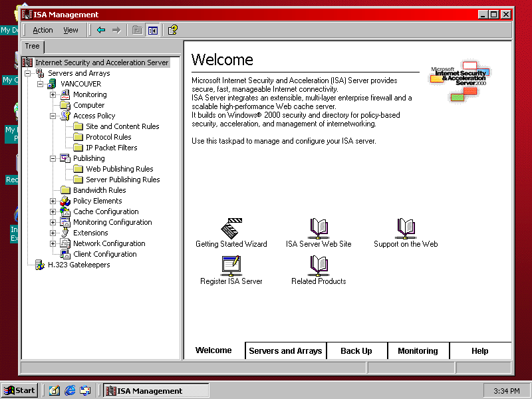Expand the Monitoring tree node

pos(53,94)
